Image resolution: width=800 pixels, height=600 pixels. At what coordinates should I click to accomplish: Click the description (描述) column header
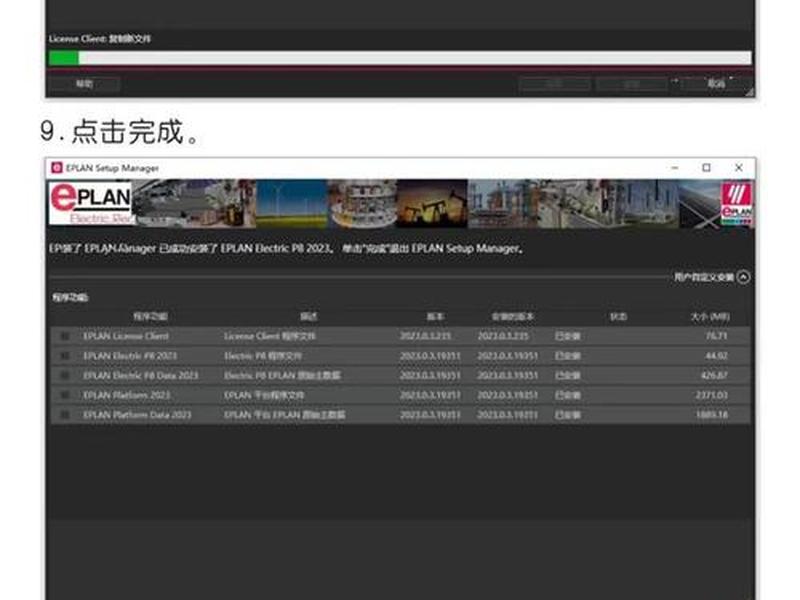click(309, 317)
